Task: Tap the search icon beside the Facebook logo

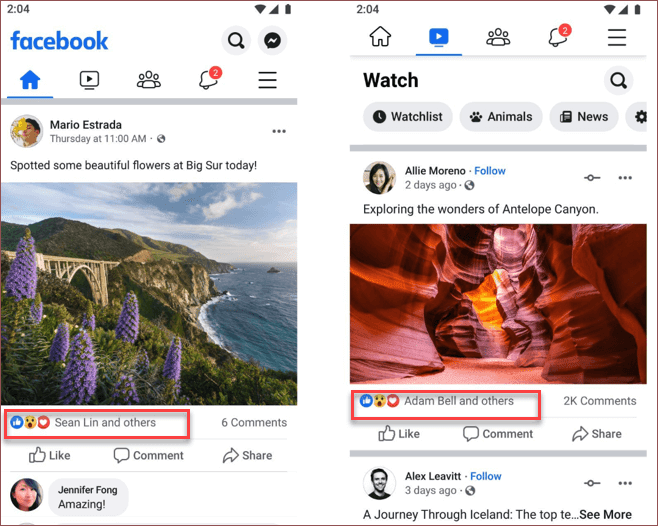Action: [236, 41]
